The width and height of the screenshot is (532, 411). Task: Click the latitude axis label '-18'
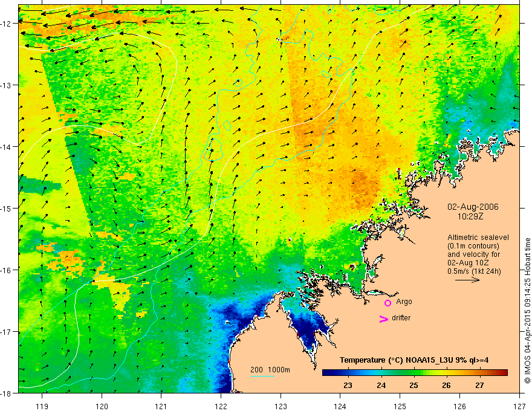pos(7,393)
